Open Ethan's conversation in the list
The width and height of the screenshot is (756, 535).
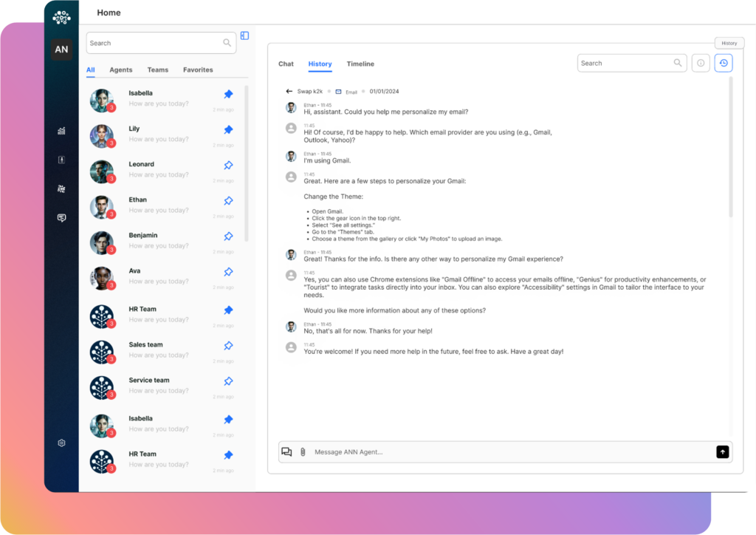tap(162, 207)
